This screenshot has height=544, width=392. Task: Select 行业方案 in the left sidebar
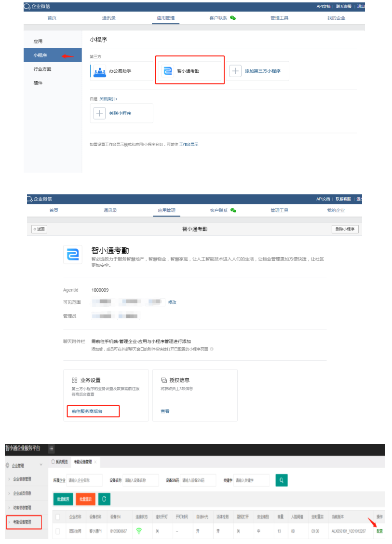click(53, 69)
